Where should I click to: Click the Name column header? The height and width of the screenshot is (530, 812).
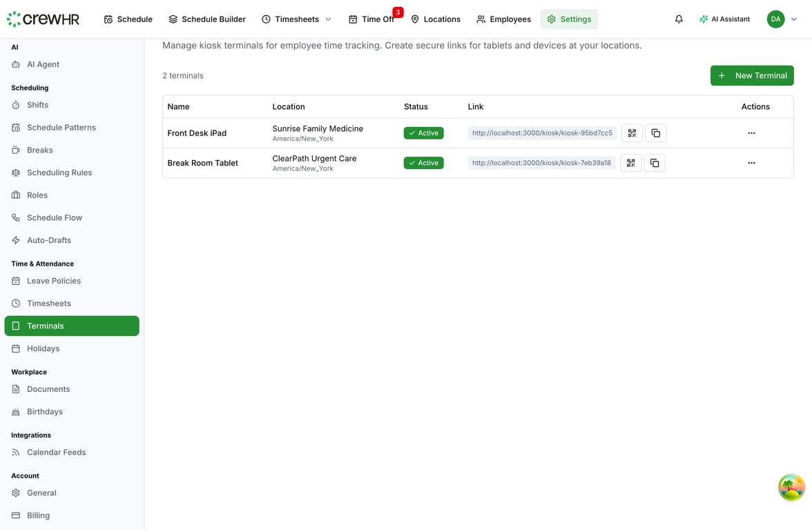point(178,106)
